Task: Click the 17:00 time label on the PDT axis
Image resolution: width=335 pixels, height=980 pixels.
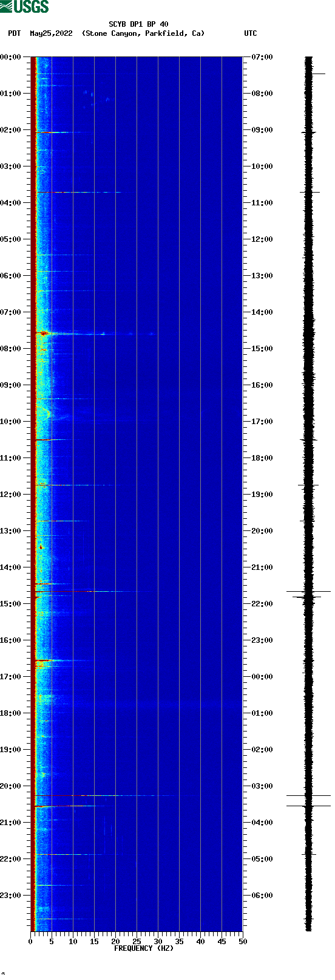Action: pyautogui.click(x=11, y=677)
